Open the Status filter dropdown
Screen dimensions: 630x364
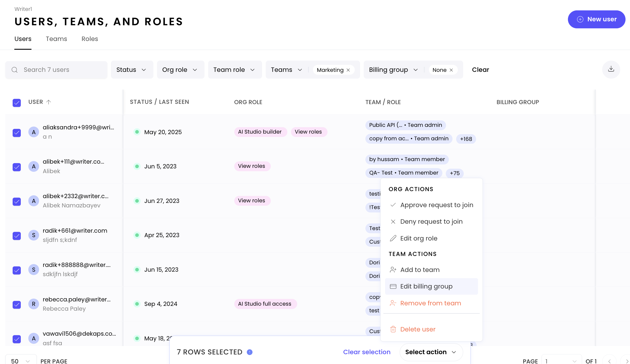tap(132, 70)
